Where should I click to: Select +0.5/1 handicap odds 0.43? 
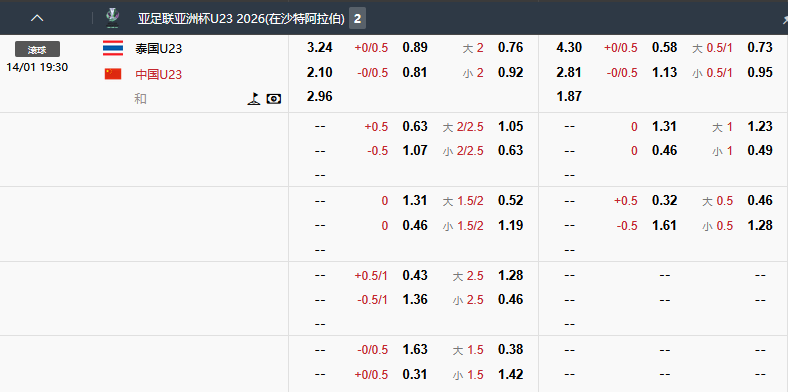click(x=415, y=275)
